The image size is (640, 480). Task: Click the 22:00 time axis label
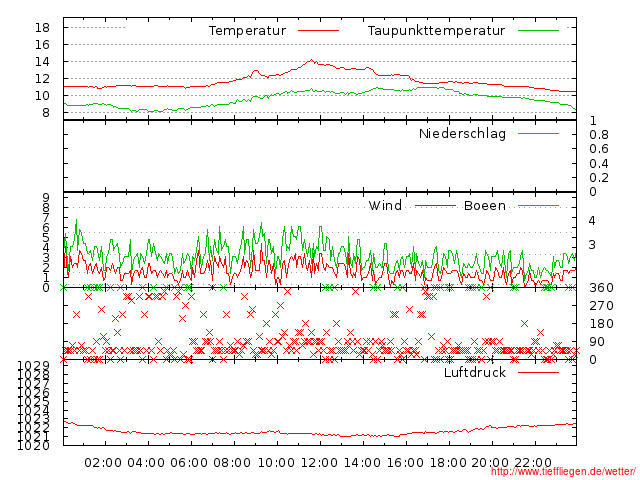[533, 463]
